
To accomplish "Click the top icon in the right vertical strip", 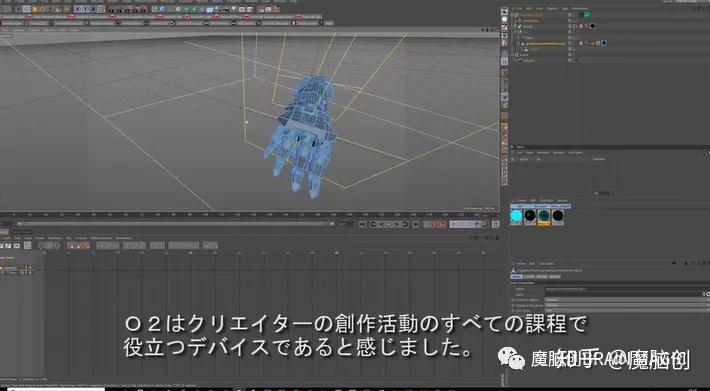I will [x=504, y=11].
